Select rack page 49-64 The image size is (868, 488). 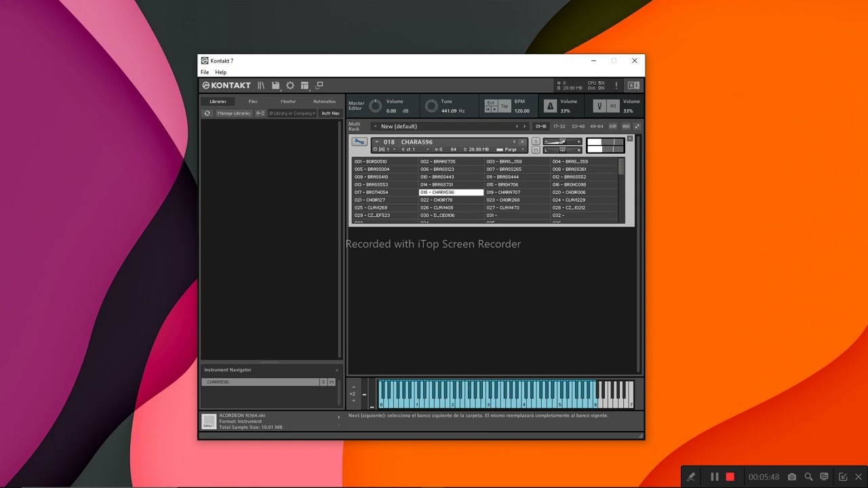tap(597, 126)
